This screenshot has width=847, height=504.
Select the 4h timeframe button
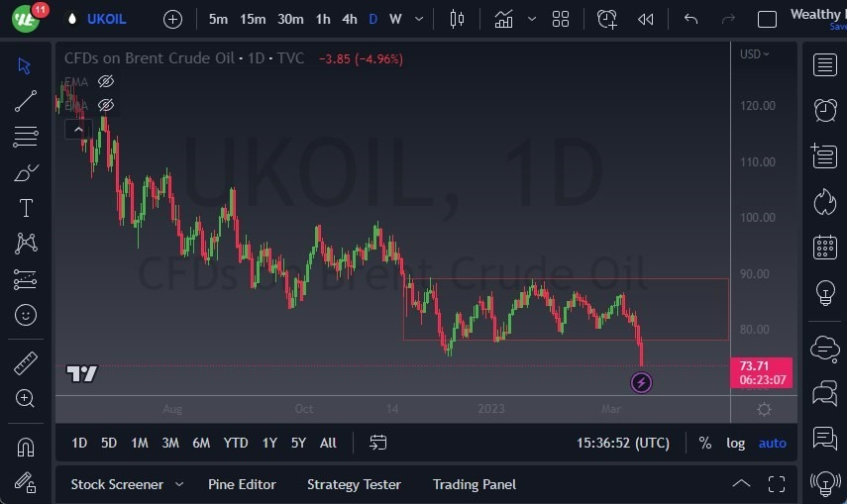(x=350, y=19)
